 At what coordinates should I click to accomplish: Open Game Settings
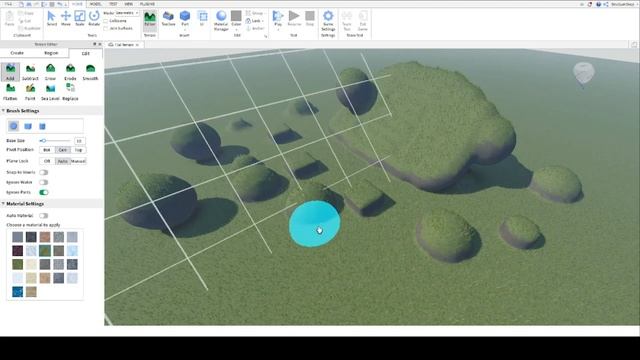pyautogui.click(x=328, y=20)
